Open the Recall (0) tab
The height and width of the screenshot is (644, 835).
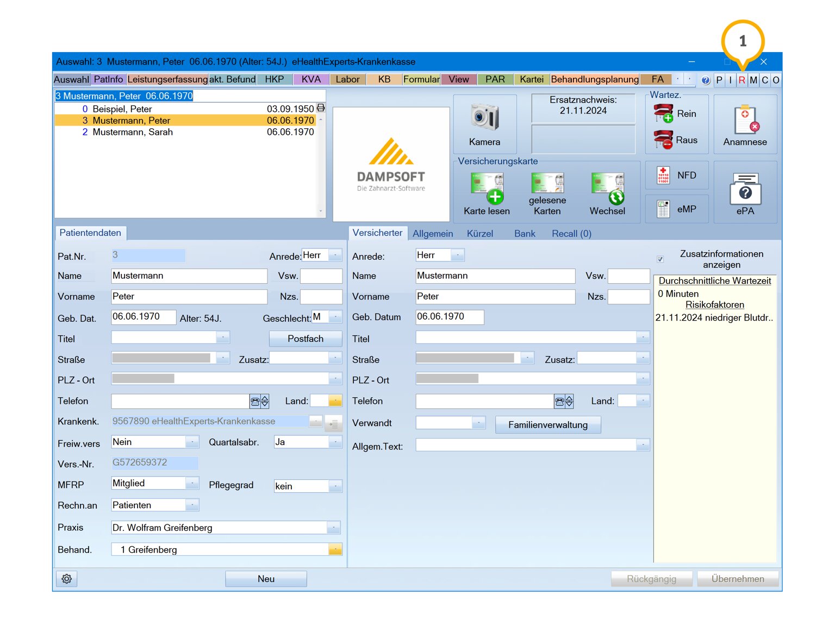[571, 234]
